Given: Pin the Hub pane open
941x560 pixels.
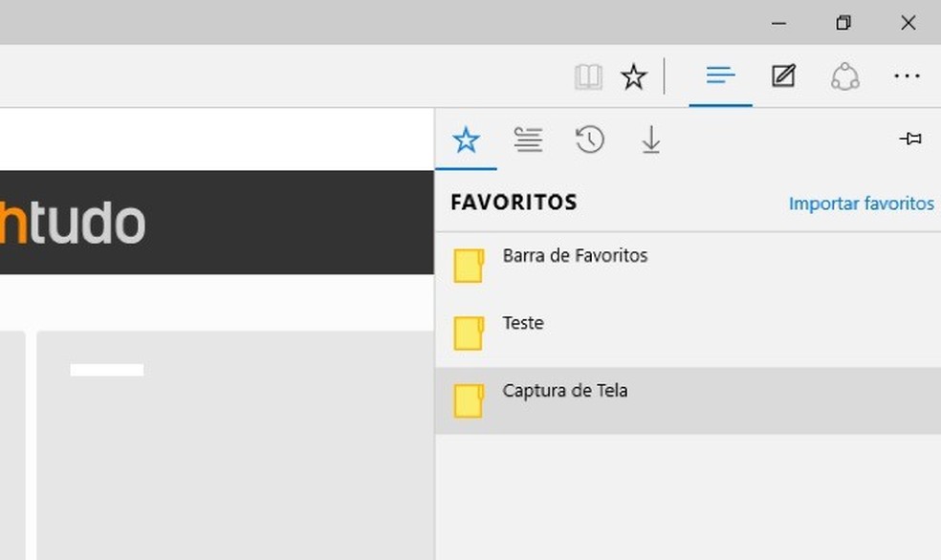Looking at the screenshot, I should pyautogui.click(x=910, y=140).
